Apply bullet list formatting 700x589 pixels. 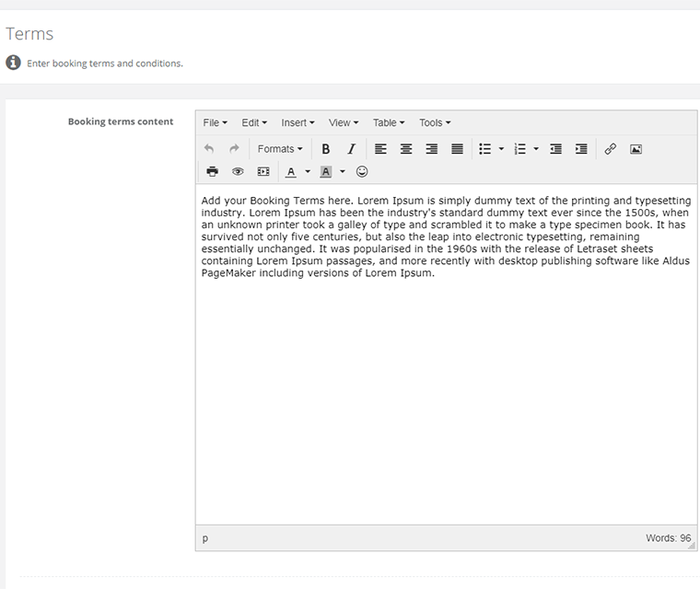(x=484, y=148)
